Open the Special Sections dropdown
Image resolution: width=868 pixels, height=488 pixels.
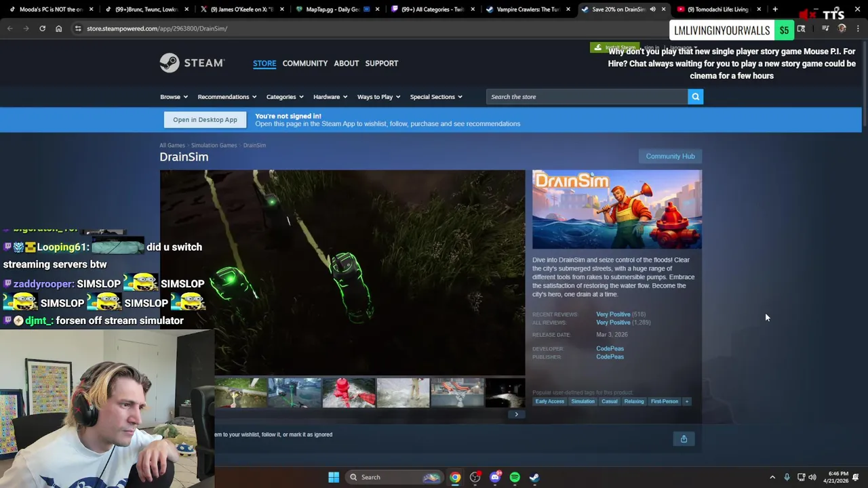[436, 97]
